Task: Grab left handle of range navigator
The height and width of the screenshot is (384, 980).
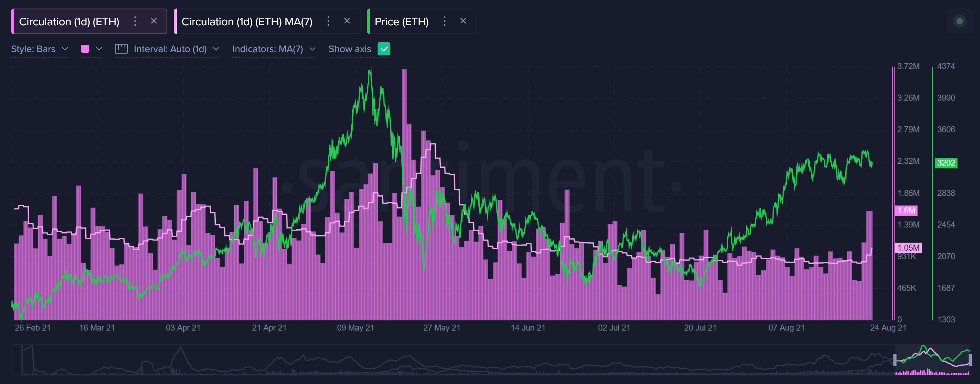Action: pyautogui.click(x=895, y=360)
